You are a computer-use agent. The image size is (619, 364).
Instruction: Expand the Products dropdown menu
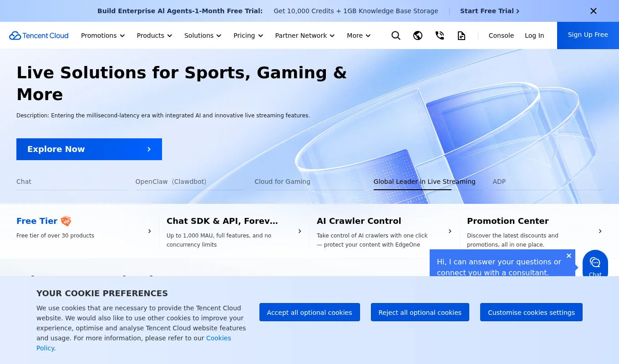click(154, 35)
